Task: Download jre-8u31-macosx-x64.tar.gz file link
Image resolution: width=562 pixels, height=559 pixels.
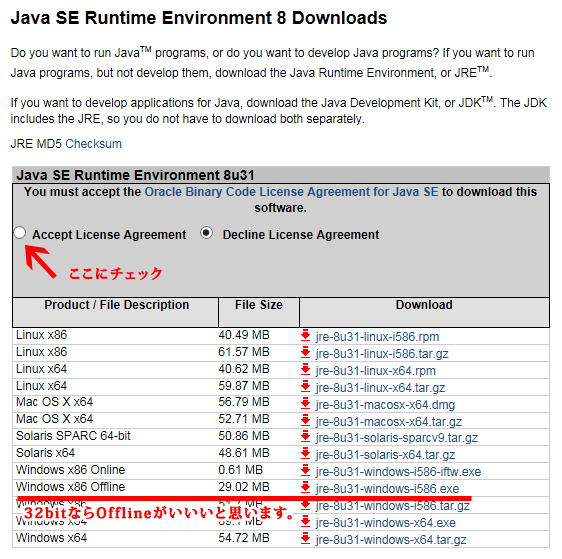Action: pyautogui.click(x=389, y=421)
